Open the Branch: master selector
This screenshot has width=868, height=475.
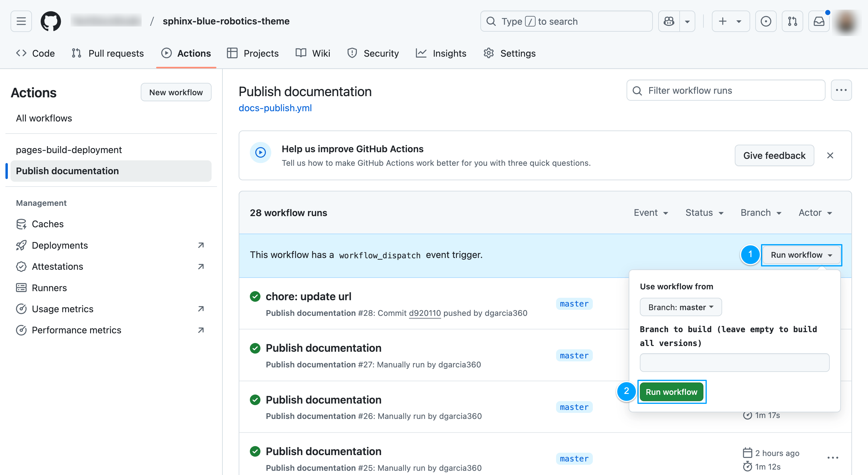[x=680, y=307]
